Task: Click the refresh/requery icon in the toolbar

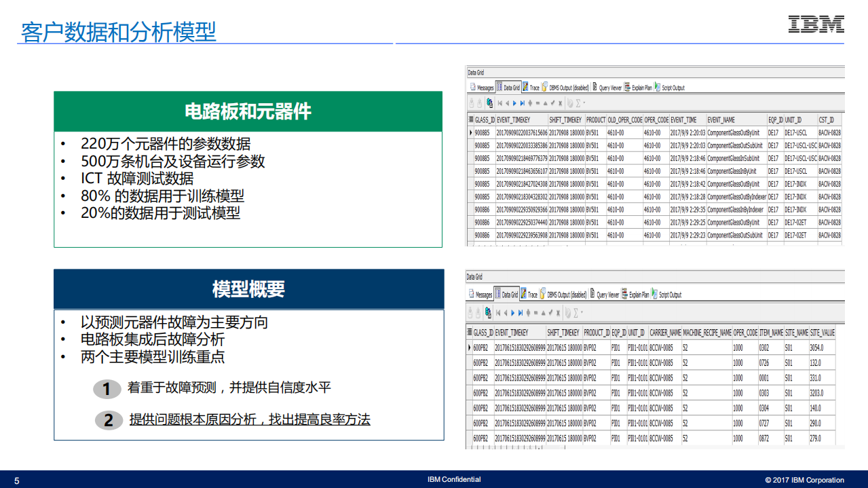Action: [489, 103]
